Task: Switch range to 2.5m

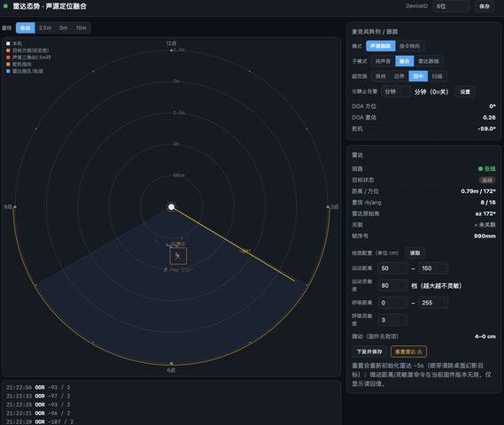Action: coord(45,28)
